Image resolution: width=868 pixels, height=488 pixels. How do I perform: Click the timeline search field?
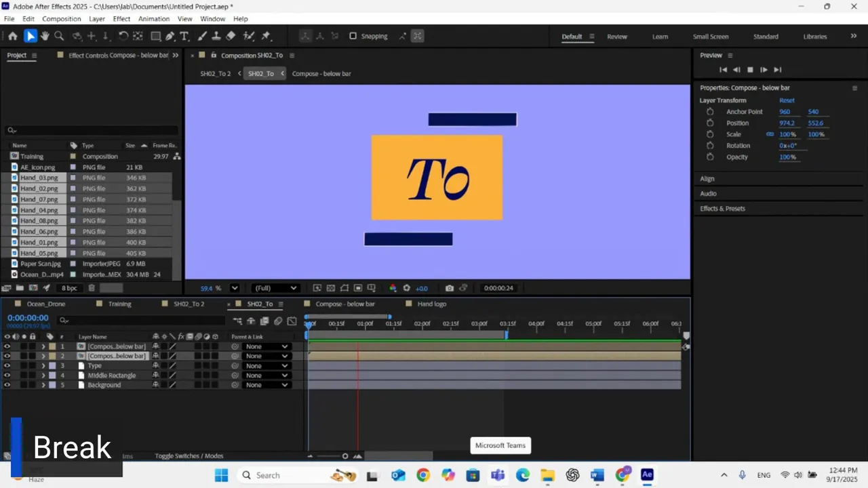pyautogui.click(x=142, y=320)
